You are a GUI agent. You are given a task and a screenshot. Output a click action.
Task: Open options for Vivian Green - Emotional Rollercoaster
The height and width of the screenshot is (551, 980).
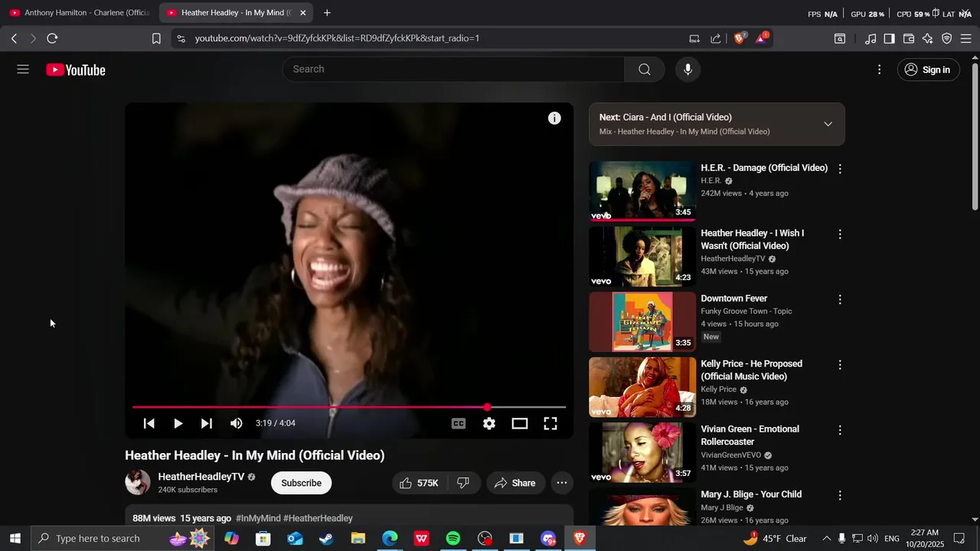coord(840,430)
